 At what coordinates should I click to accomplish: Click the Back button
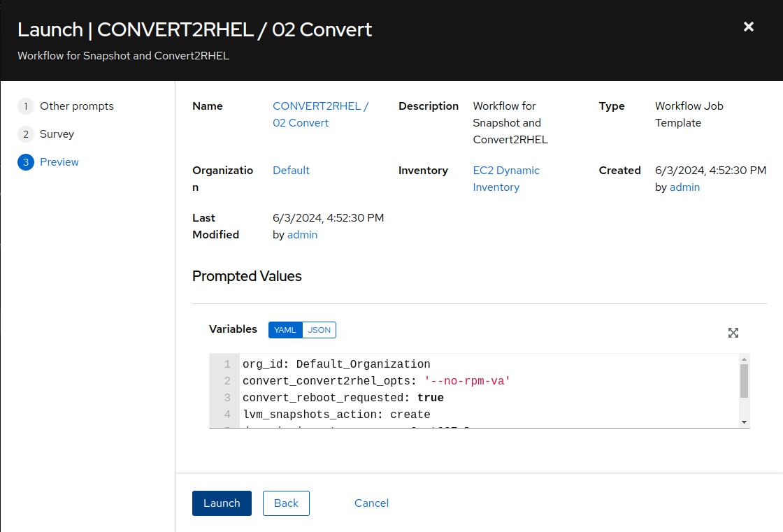(286, 503)
